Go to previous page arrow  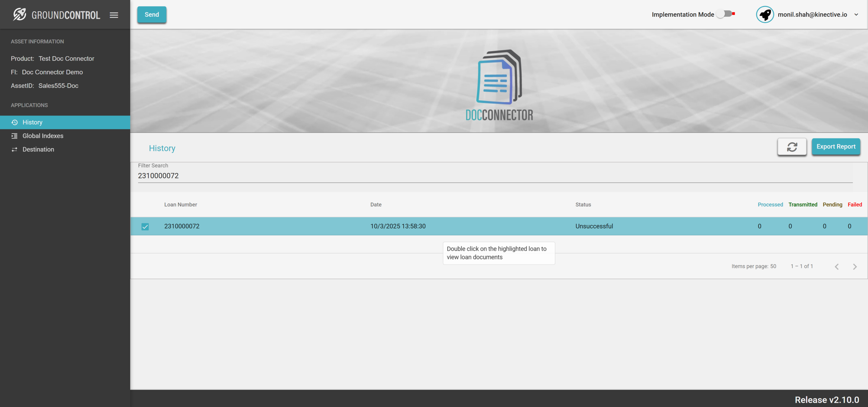click(836, 267)
